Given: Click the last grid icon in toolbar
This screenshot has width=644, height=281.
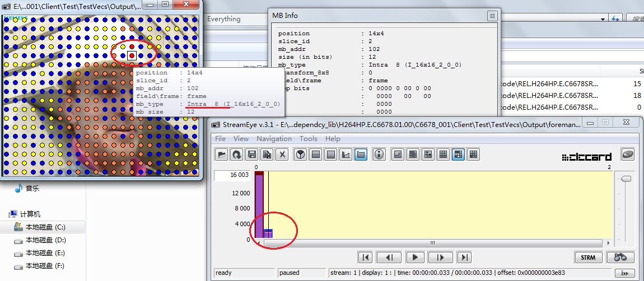Looking at the screenshot, I should pyautogui.click(x=473, y=154).
